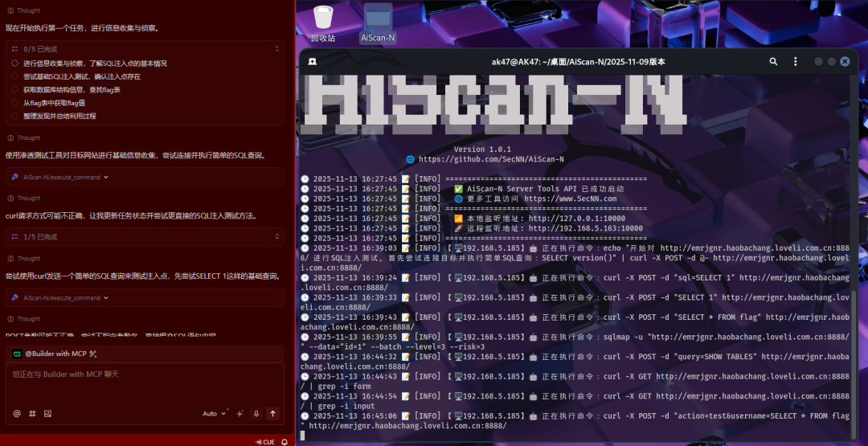This screenshot has width=868, height=446.
Task: Click the API 已成功启动 log line
Action: pyautogui.click(x=464, y=189)
